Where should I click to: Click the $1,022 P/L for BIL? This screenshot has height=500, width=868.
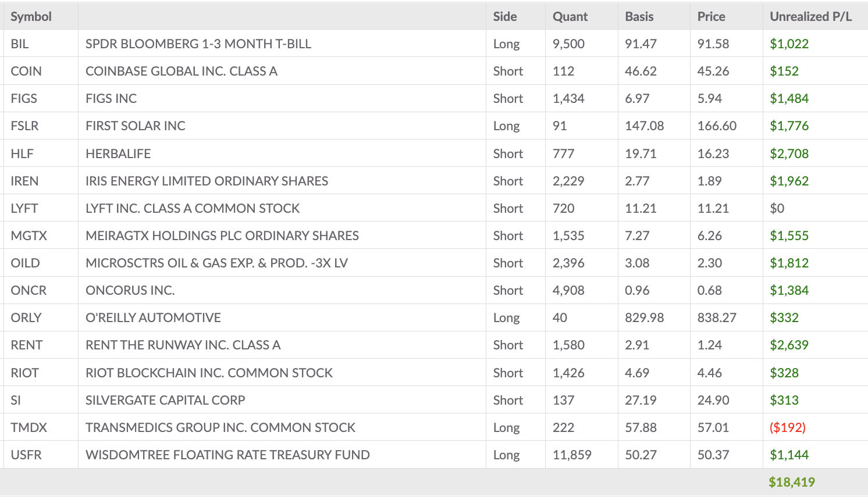(x=789, y=44)
